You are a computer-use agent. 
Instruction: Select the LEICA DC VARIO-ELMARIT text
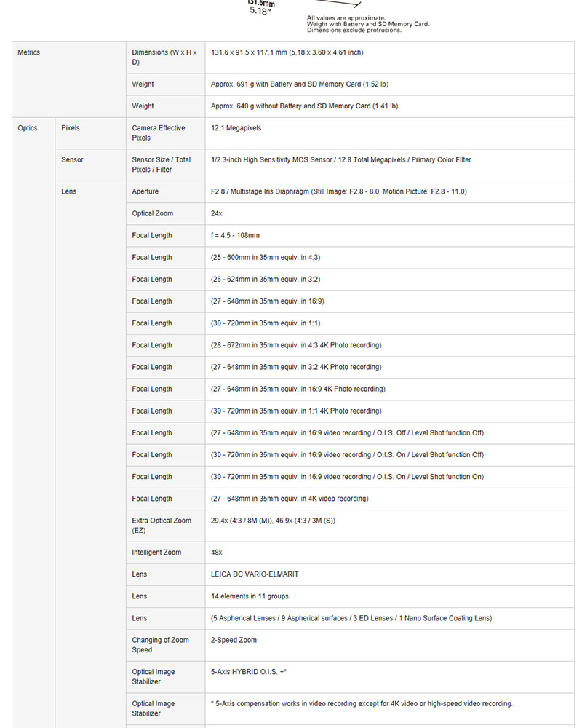coord(255,574)
